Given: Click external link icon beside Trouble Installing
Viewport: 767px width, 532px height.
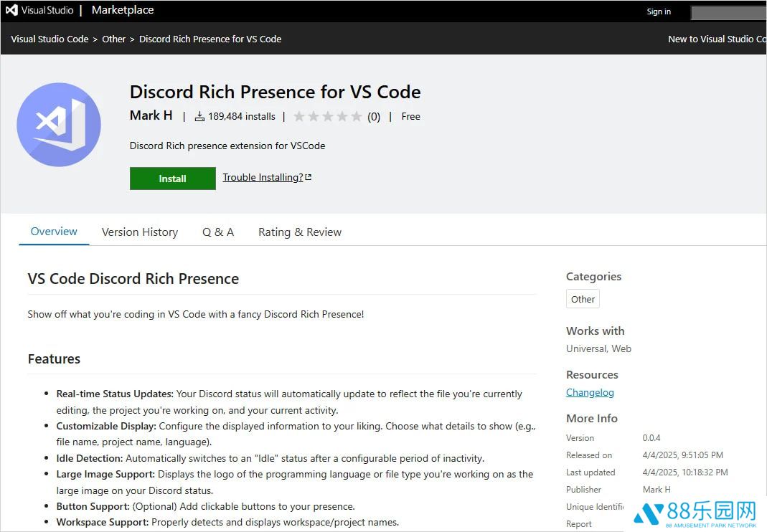Looking at the screenshot, I should click(309, 178).
